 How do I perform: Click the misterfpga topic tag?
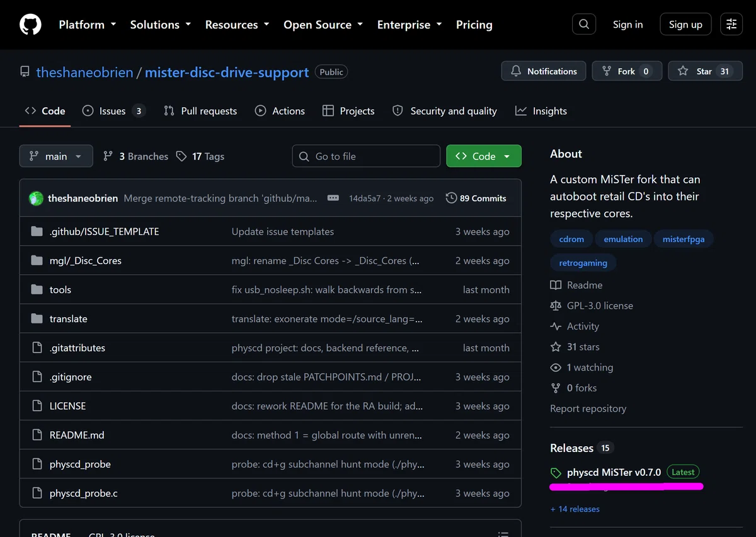point(684,239)
